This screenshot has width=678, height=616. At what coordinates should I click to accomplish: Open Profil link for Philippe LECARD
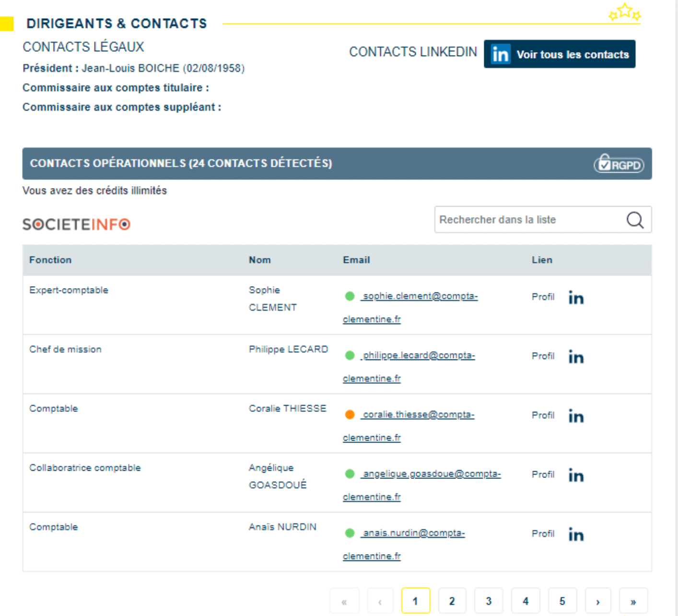(x=543, y=356)
